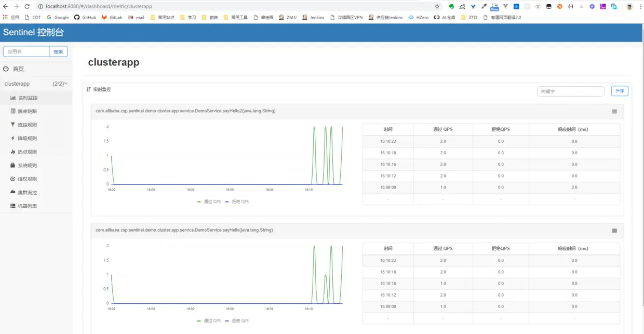Open the CDT bookmark

tap(33, 17)
